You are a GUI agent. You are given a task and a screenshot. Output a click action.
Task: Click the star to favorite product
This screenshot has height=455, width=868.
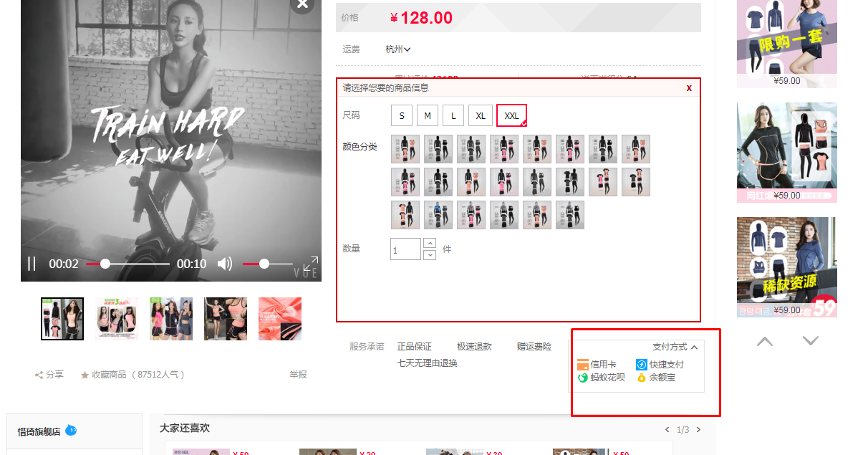[x=85, y=375]
